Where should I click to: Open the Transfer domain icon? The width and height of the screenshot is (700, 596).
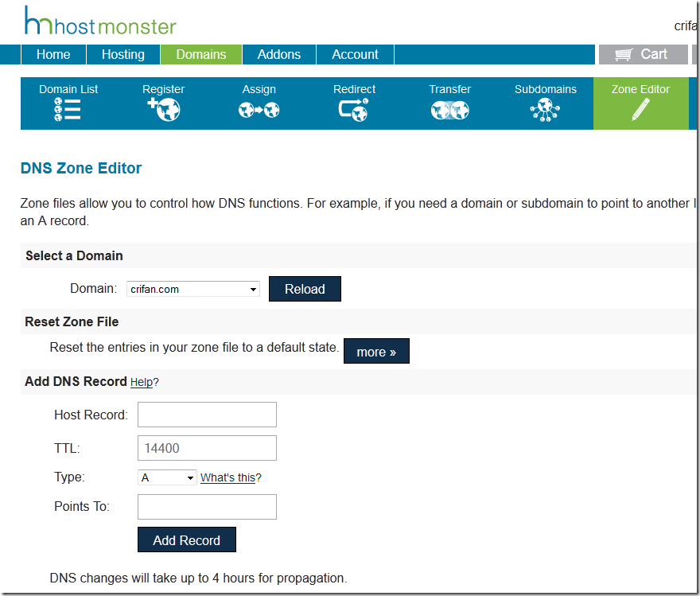(x=449, y=111)
